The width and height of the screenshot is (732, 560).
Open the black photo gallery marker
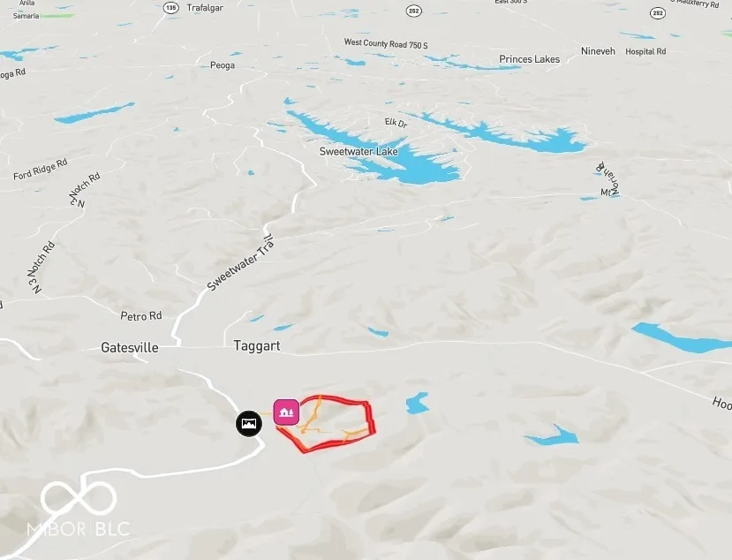click(249, 424)
